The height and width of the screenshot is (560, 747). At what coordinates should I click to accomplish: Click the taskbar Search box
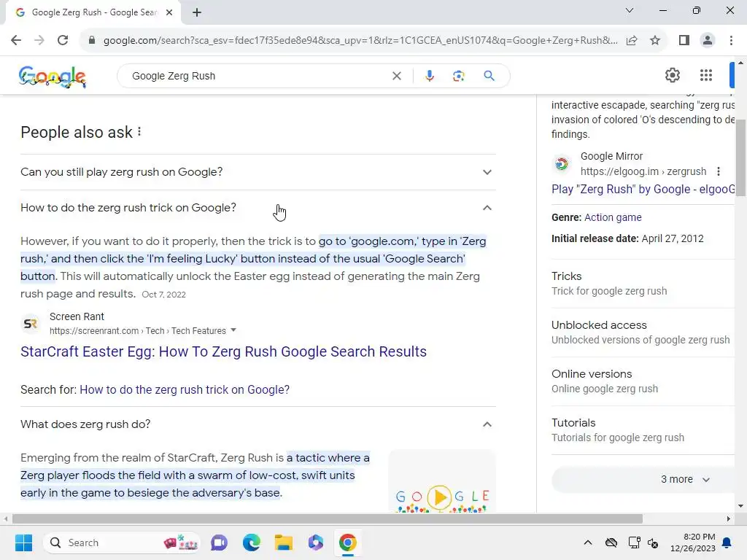122,542
